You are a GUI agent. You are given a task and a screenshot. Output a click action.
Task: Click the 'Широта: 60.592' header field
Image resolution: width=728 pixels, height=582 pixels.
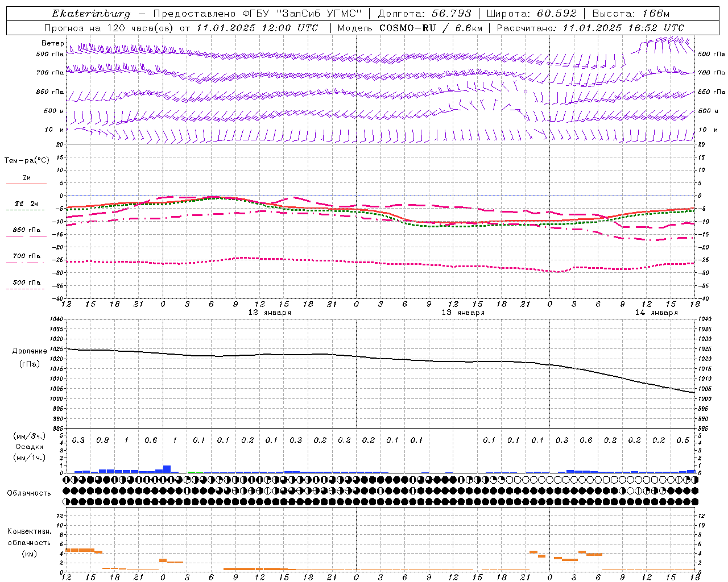coord(531,14)
